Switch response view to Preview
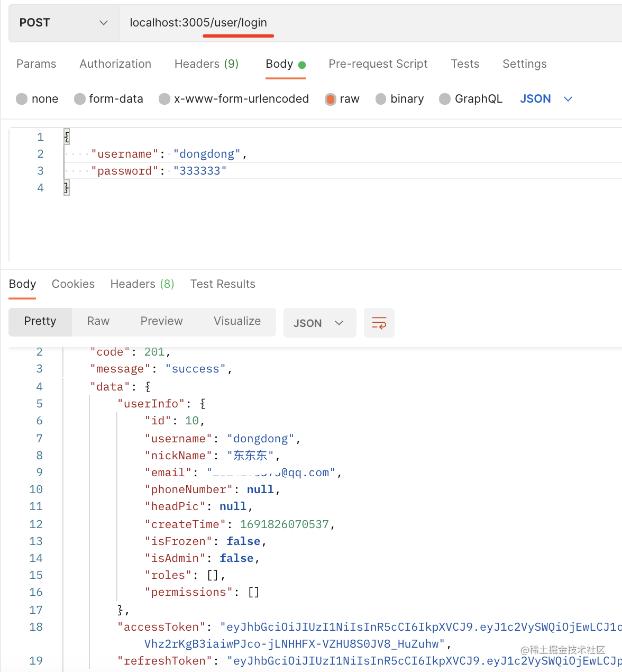This screenshot has width=622, height=672. (x=161, y=321)
